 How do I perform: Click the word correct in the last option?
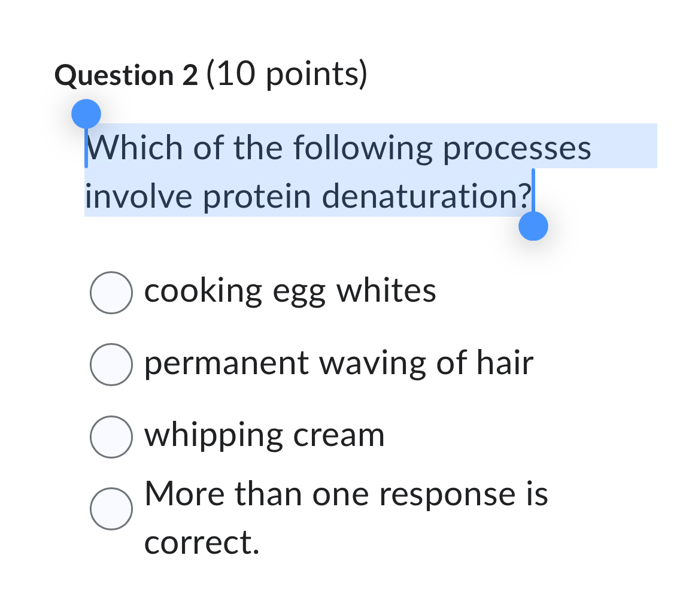198,544
